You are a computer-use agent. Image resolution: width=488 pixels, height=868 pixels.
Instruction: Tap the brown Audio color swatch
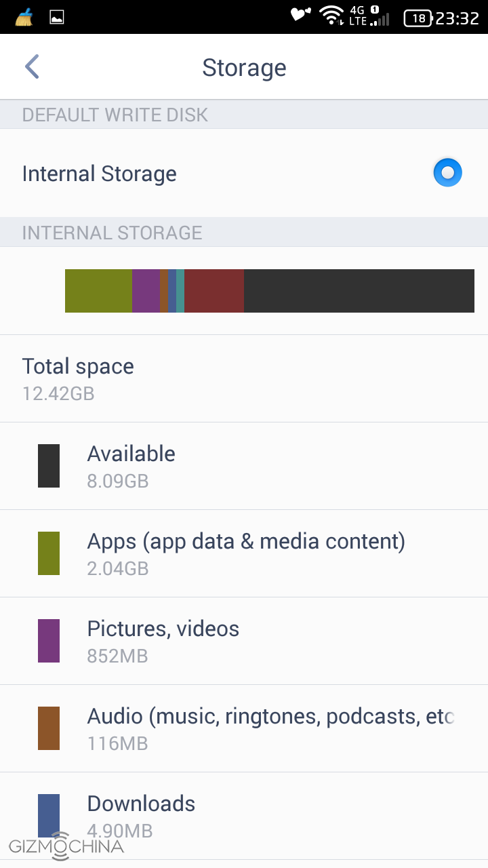[49, 728]
